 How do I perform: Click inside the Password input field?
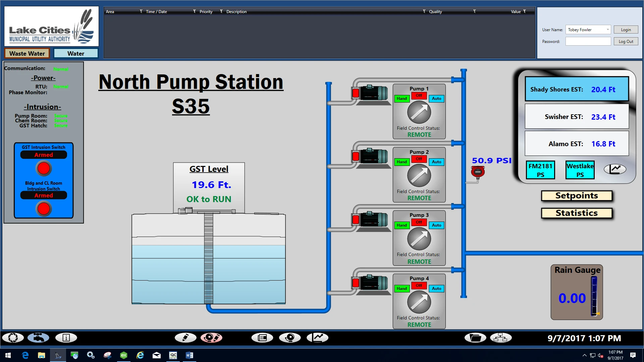588,41
